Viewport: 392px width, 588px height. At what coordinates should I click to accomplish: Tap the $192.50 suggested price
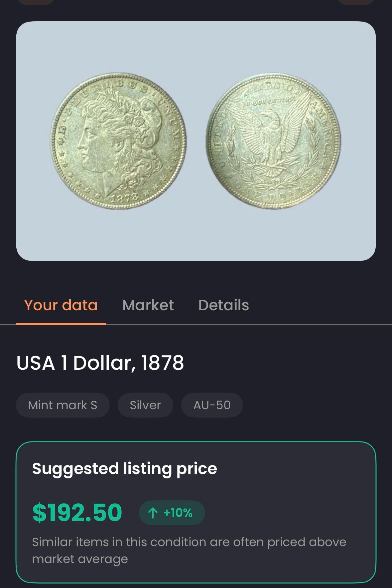tap(77, 513)
